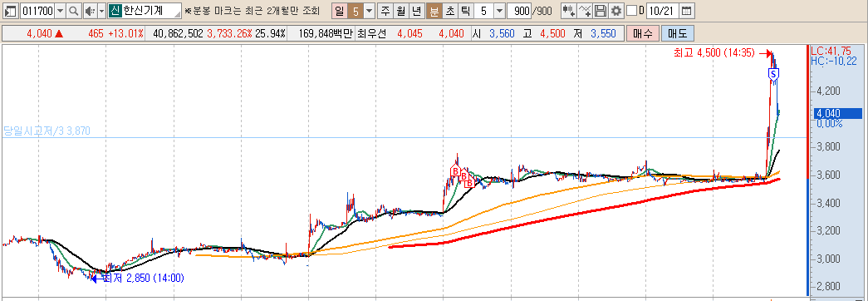Save chart with floppy disk icon
The width and height of the screenshot is (868, 301).
pos(601,11)
